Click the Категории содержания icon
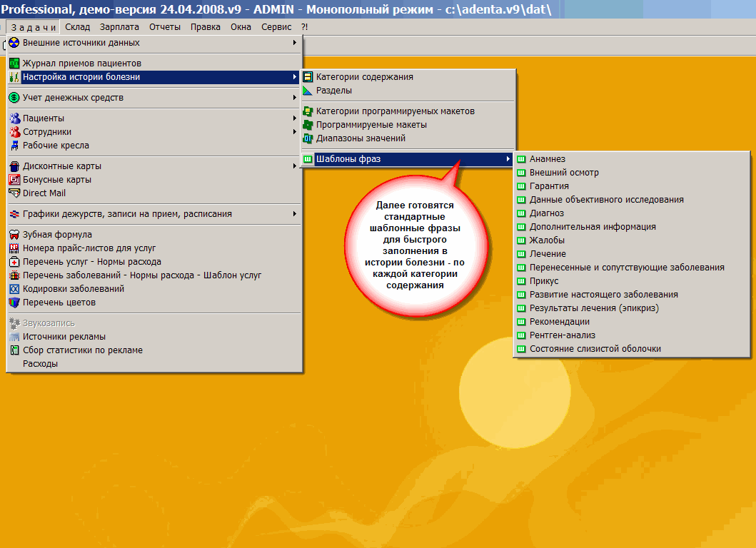This screenshot has width=756, height=548. pyautogui.click(x=308, y=77)
